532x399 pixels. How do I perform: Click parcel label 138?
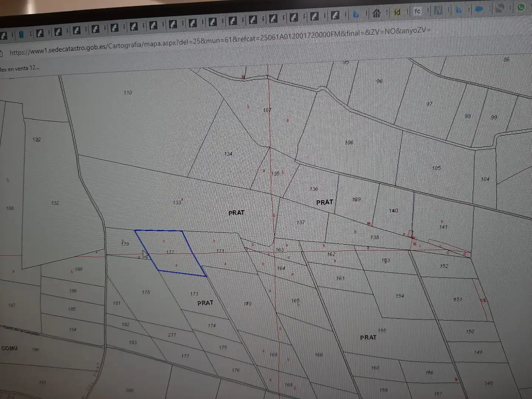coord(375,237)
